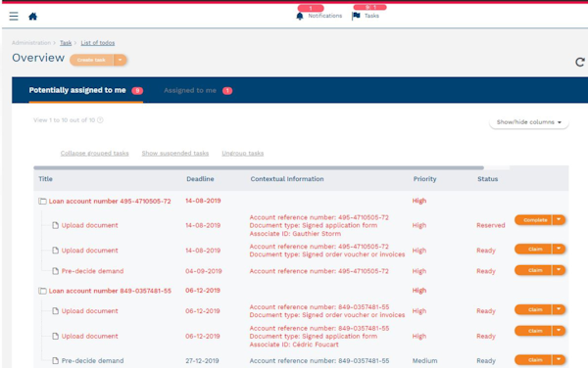Sort by Deadline column header
588x368 pixels.
200,179
